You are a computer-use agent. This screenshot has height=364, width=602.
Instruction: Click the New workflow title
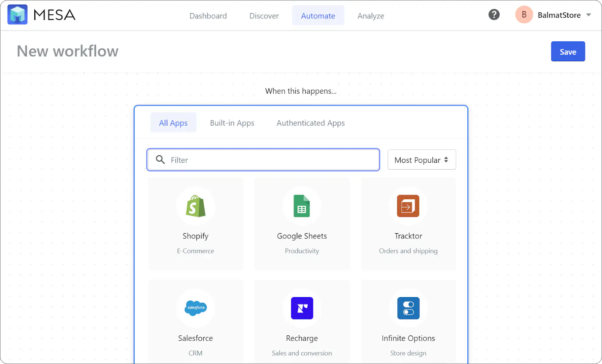click(x=68, y=51)
